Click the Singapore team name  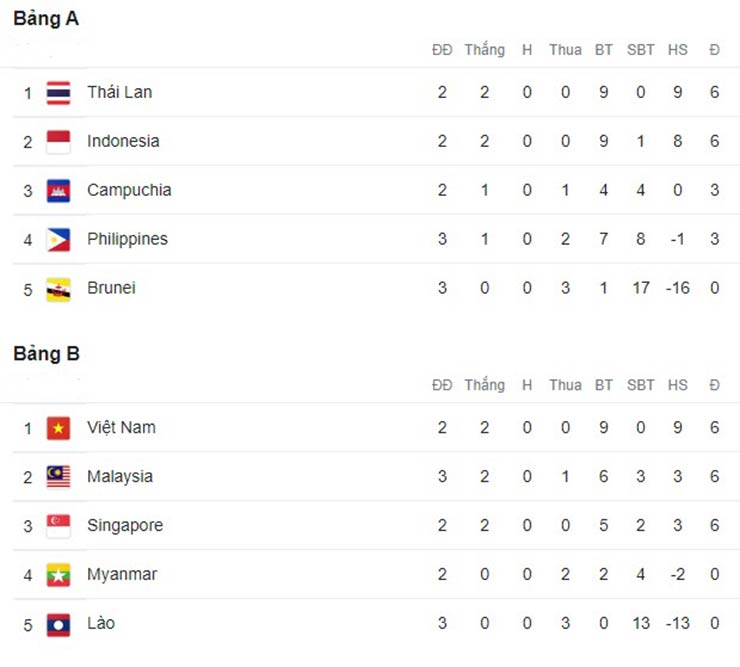click(x=125, y=525)
